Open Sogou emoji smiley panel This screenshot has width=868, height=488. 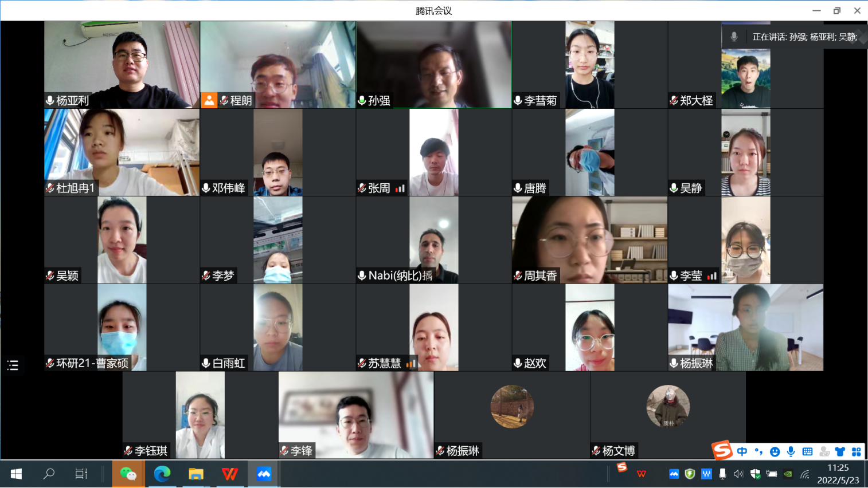click(x=775, y=451)
